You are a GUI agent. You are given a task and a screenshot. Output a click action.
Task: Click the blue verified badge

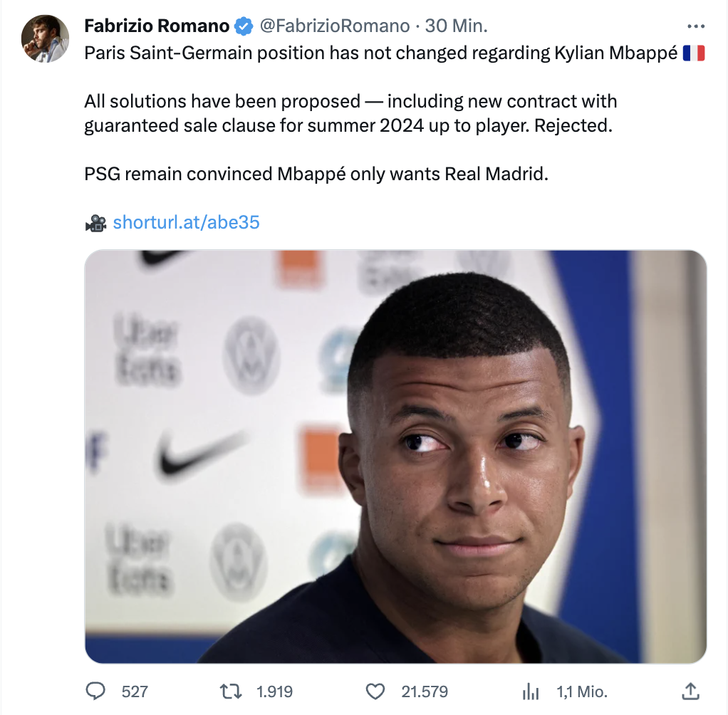(244, 27)
